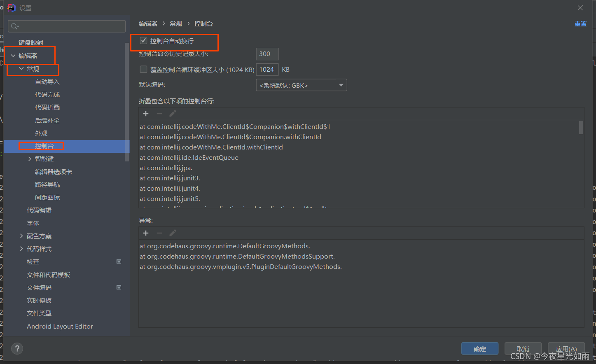Collapse the 编辑器 tree node
Screen dimensions: 596x364
(x=13, y=56)
